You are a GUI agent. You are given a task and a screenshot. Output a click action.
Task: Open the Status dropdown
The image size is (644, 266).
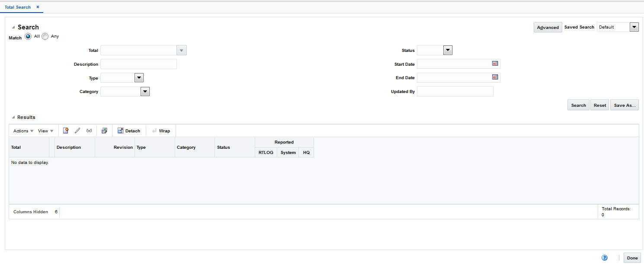point(448,50)
